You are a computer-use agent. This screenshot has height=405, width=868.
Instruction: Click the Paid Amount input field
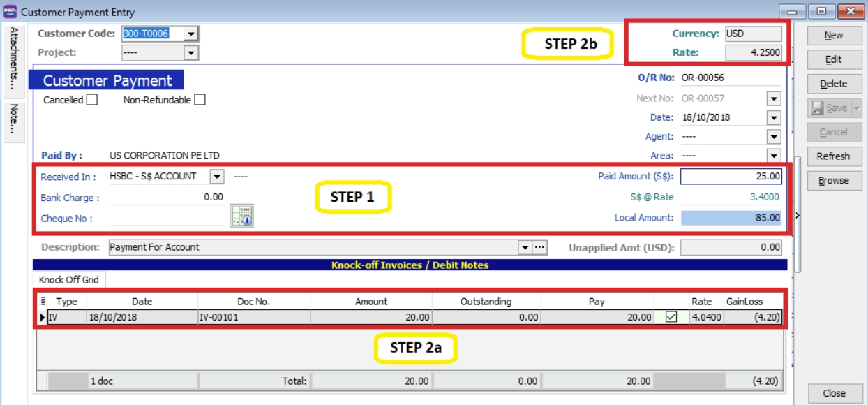coord(731,177)
